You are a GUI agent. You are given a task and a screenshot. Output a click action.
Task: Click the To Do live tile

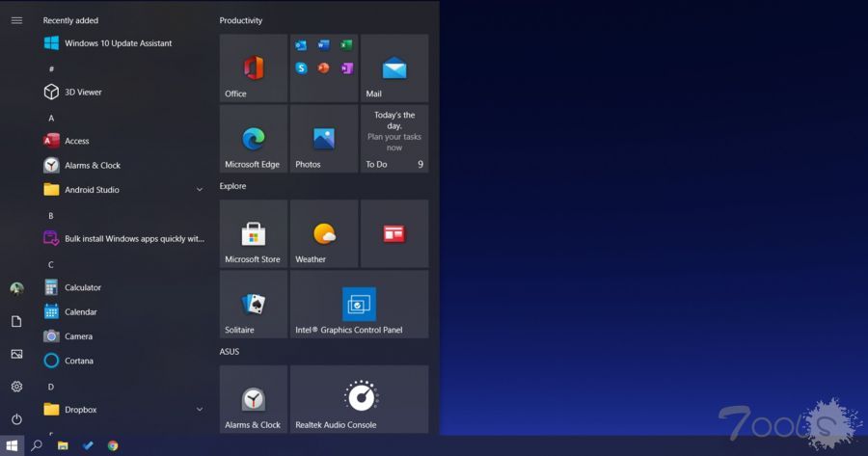click(393, 139)
